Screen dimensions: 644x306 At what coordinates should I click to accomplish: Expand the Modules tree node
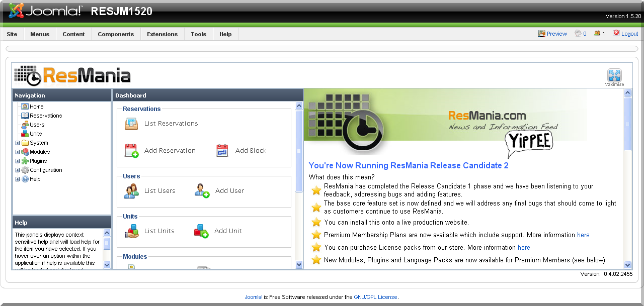tap(18, 152)
